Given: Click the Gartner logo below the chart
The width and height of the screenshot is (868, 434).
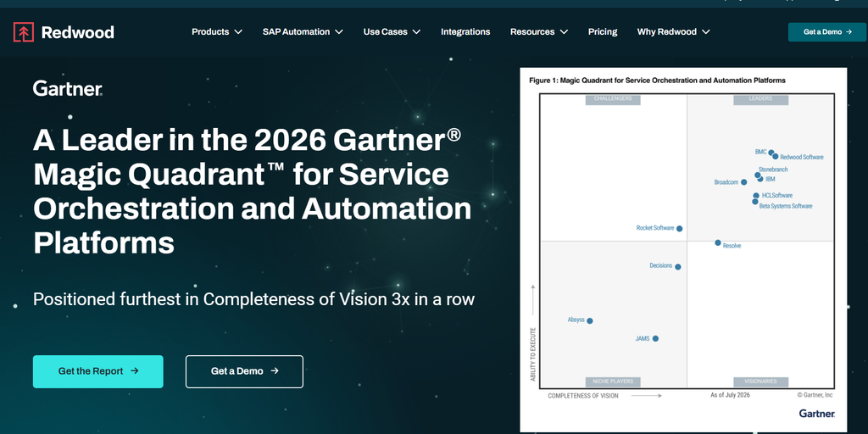Looking at the screenshot, I should coord(816,413).
